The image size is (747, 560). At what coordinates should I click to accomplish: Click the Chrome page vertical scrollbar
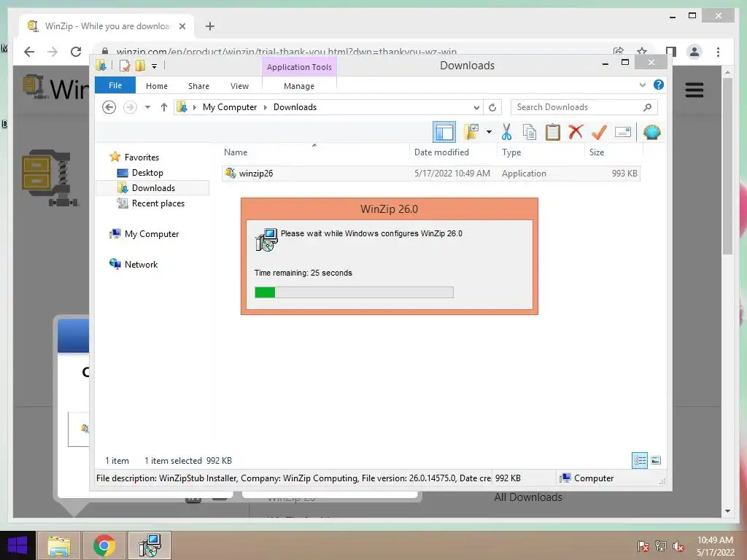[x=727, y=167]
